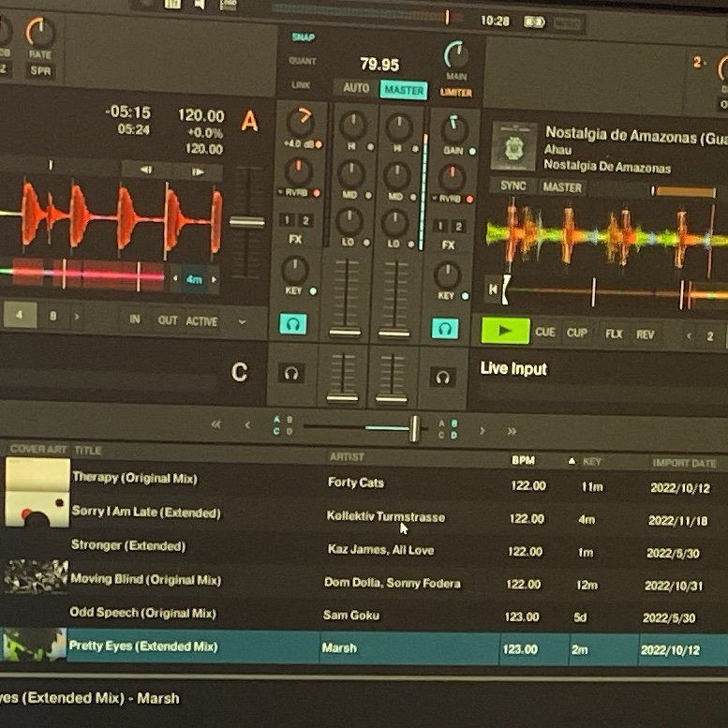Toggle the master LIMITER
Image resolution: width=728 pixels, height=728 pixels.
456,93
